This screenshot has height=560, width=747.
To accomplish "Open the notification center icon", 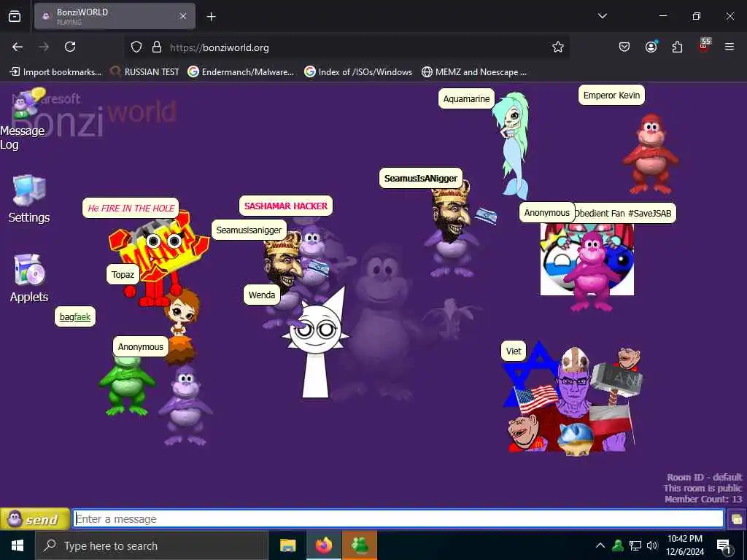I will (724, 546).
